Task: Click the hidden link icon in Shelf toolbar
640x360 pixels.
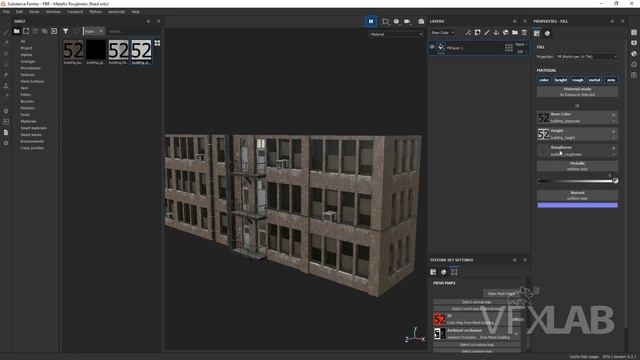Action: click(x=44, y=31)
